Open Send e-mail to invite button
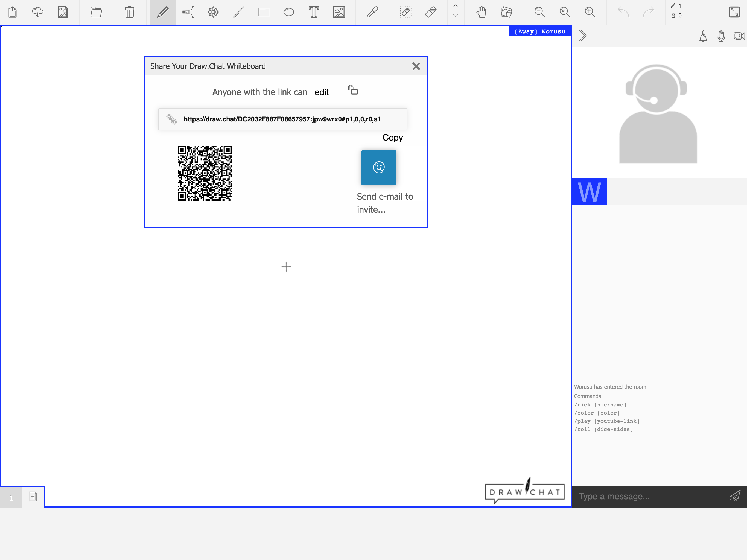747x560 pixels. pos(379,168)
